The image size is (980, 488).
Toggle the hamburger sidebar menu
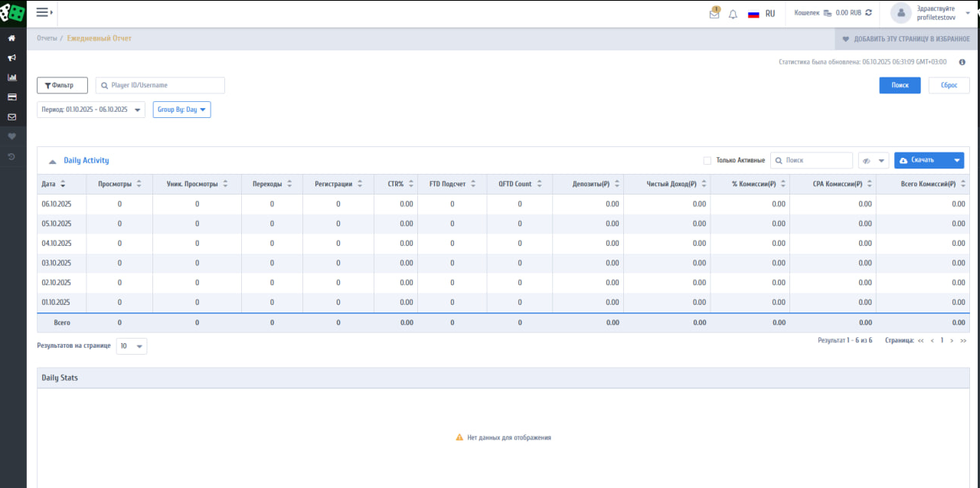tap(43, 12)
